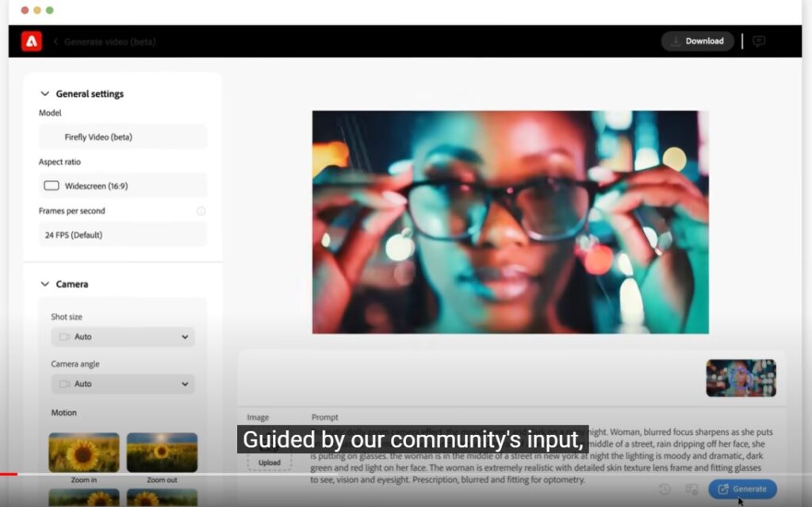This screenshot has width=812, height=507.
Task: Click the red macOS close dot
Action: [x=24, y=10]
